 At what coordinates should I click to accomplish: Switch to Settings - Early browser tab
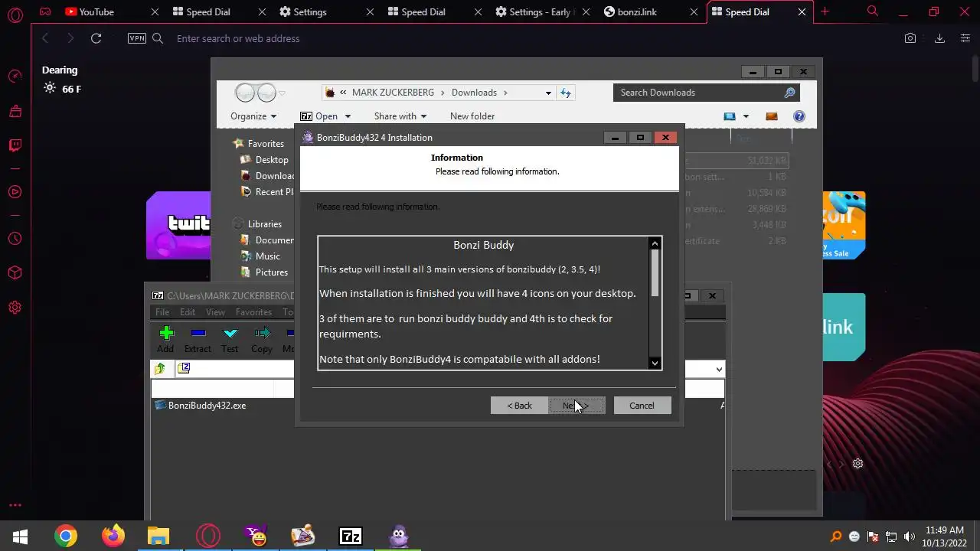(x=542, y=12)
